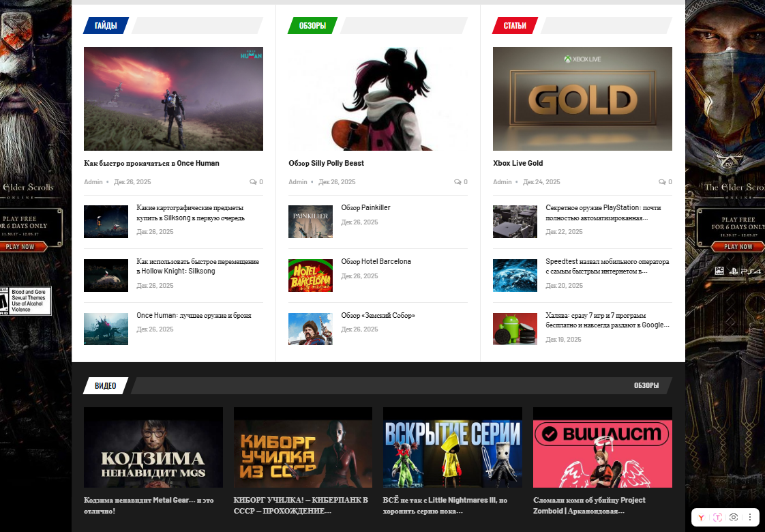
Task: Click Земский Собор review thumbnail
Action: [x=310, y=329]
